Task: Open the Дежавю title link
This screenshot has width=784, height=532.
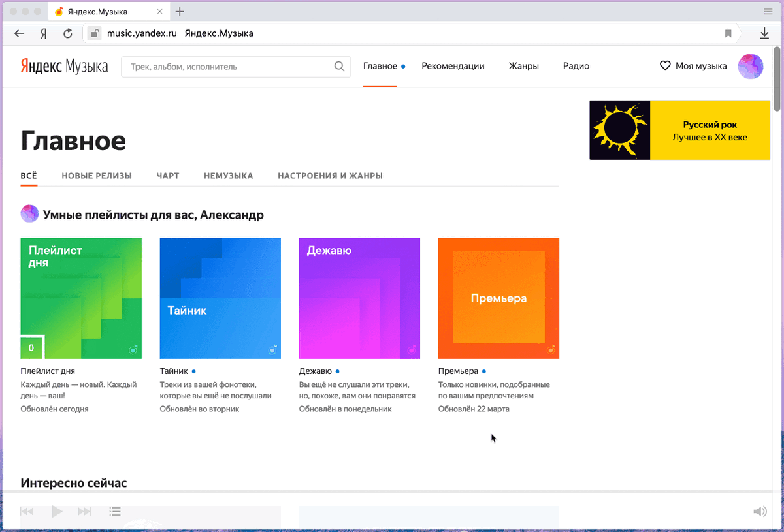Action: (316, 371)
